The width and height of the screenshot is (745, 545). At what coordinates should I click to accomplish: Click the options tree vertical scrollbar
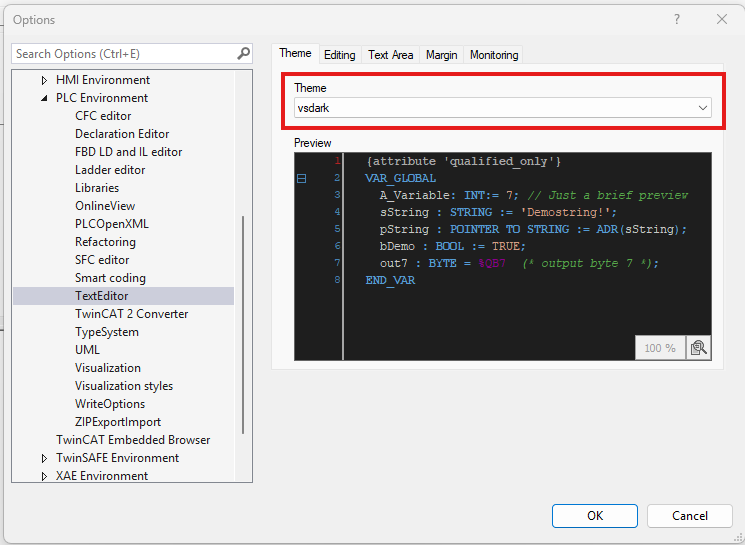pyautogui.click(x=243, y=325)
